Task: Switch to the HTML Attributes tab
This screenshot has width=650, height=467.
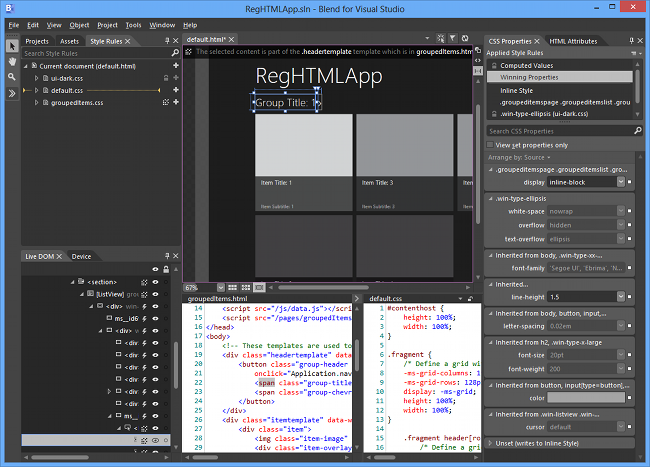Action: (573, 41)
